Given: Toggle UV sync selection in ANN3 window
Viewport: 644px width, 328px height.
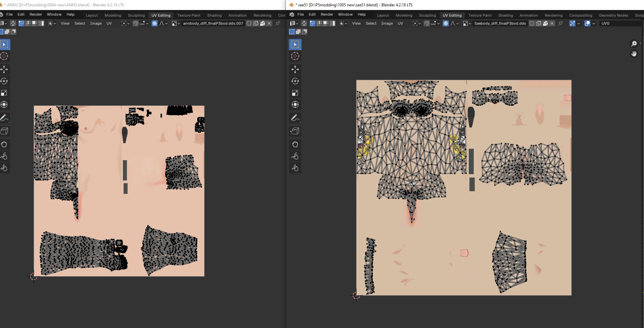Looking at the screenshot, I should click(x=13, y=24).
